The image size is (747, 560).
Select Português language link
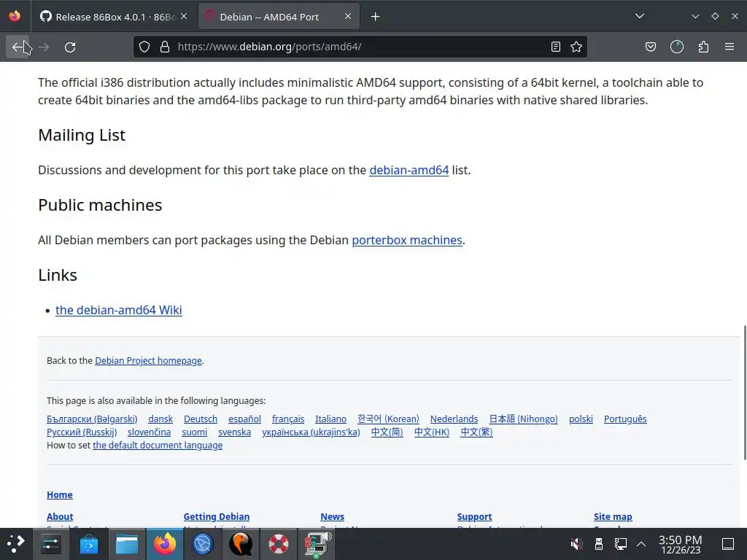tap(625, 419)
